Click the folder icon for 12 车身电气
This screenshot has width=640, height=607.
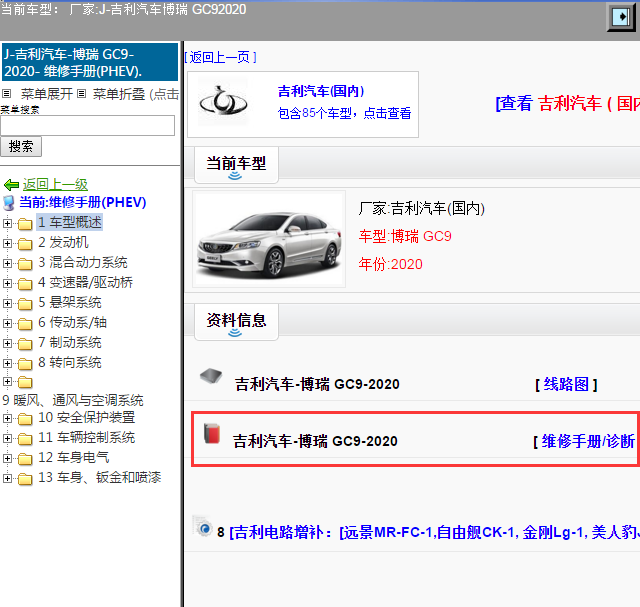click(25, 459)
